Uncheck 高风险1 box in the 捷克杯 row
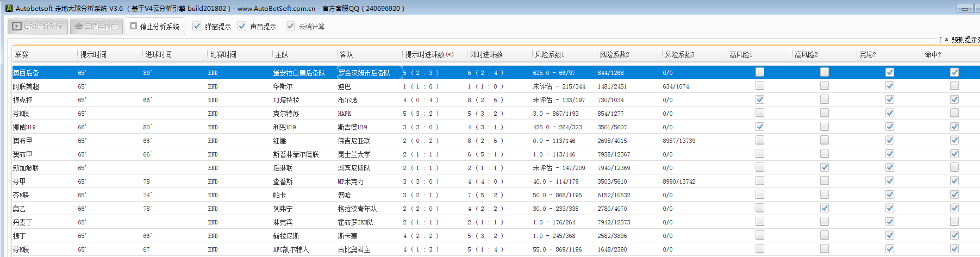This screenshot has height=257, width=980. [759, 99]
